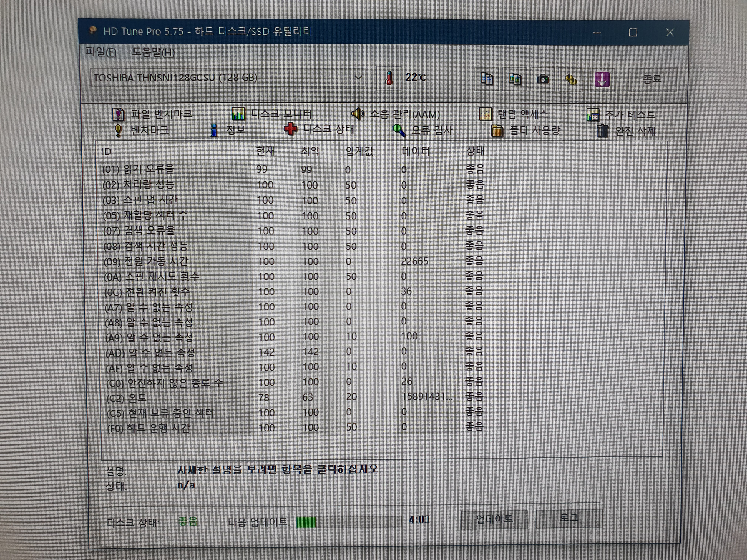747x560 pixels.
Task: Click the 22665 power-on hours data value
Action: pos(414,261)
